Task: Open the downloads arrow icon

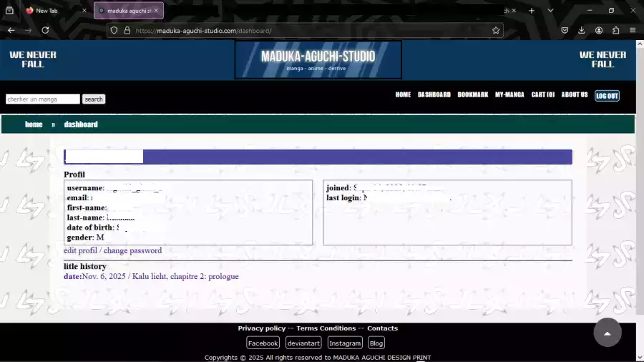Action: pyautogui.click(x=582, y=30)
